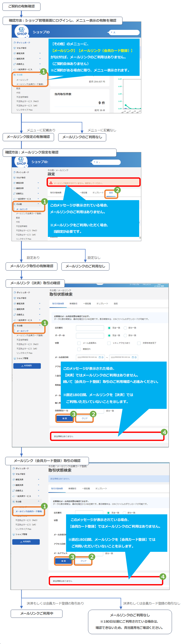Select 注文番号 完全一致 radio on メールリンク screen
Image resolution: width=183 pixels, height=644 pixels.
pos(109,328)
